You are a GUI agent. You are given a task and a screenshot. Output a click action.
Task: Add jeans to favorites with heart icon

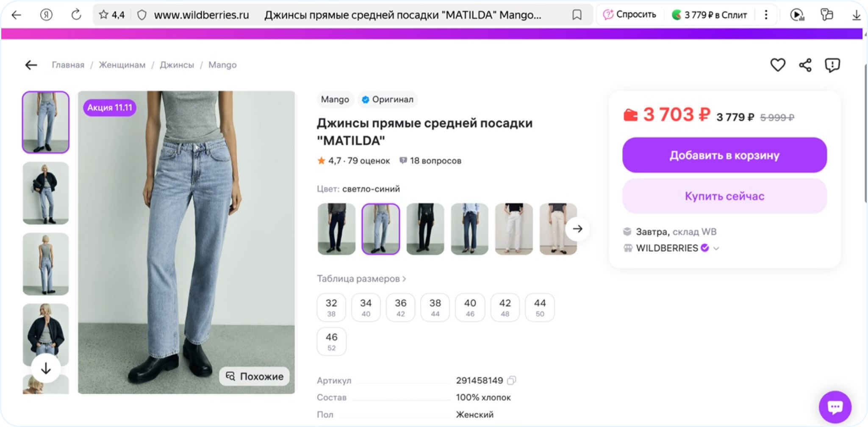[x=777, y=65]
